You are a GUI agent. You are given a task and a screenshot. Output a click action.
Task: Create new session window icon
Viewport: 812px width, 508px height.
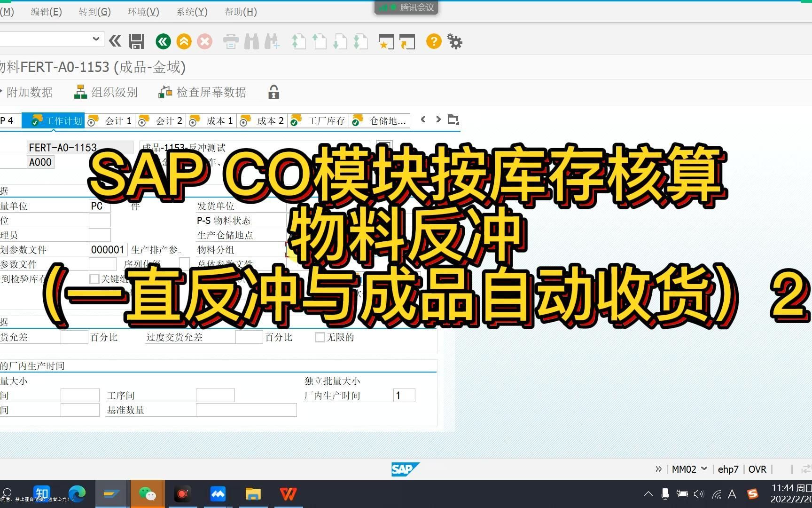(386, 41)
